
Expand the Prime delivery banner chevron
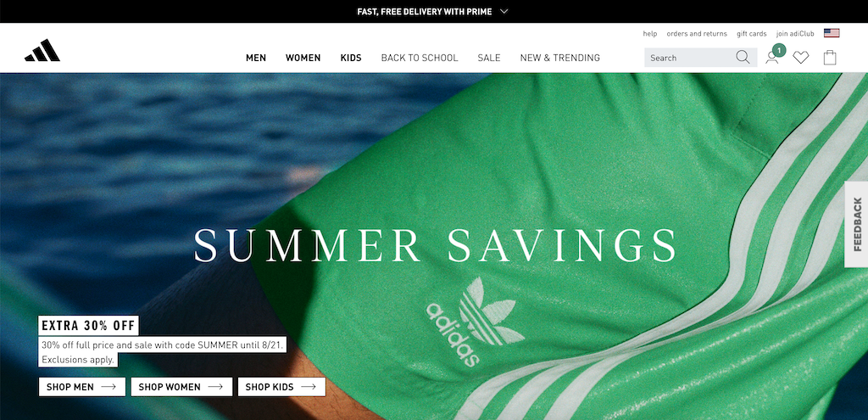click(504, 11)
